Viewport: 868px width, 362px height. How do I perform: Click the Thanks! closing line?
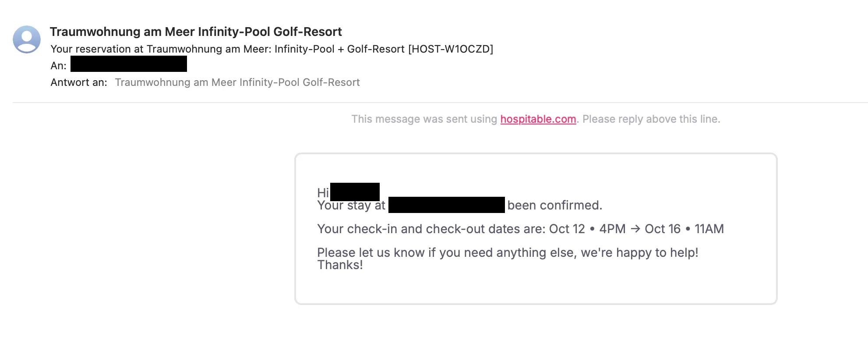tap(340, 265)
